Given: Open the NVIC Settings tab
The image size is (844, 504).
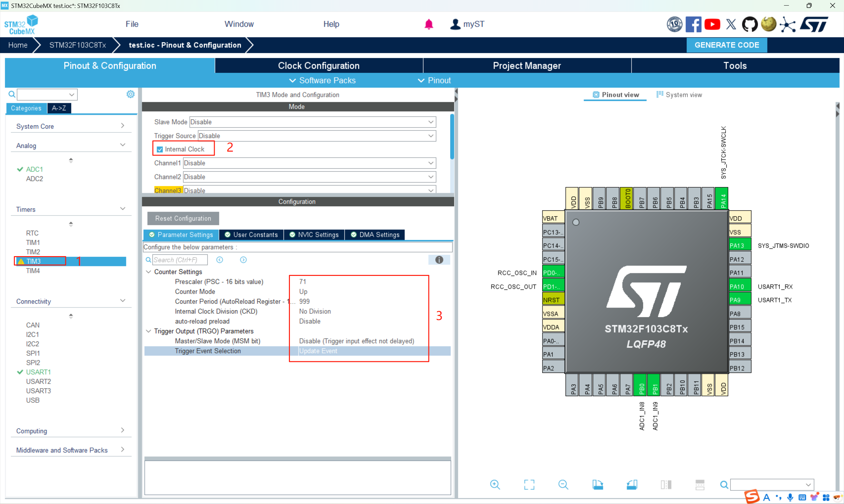Looking at the screenshot, I should pyautogui.click(x=314, y=235).
